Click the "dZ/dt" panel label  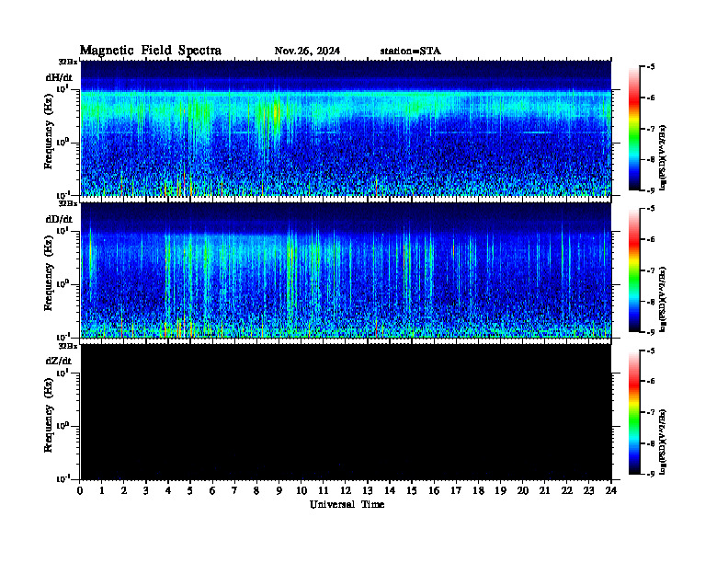pyautogui.click(x=59, y=361)
